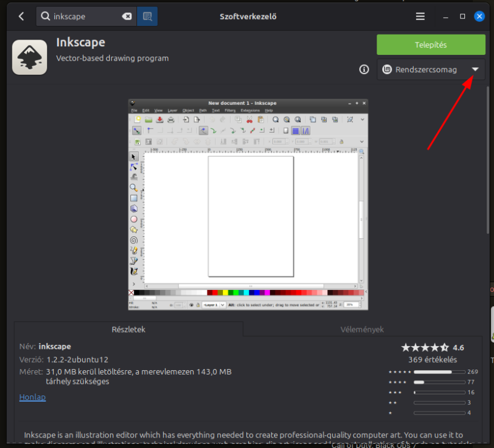
Task: Expand the Rendszercsomag package source dropdown
Action: coord(430,69)
